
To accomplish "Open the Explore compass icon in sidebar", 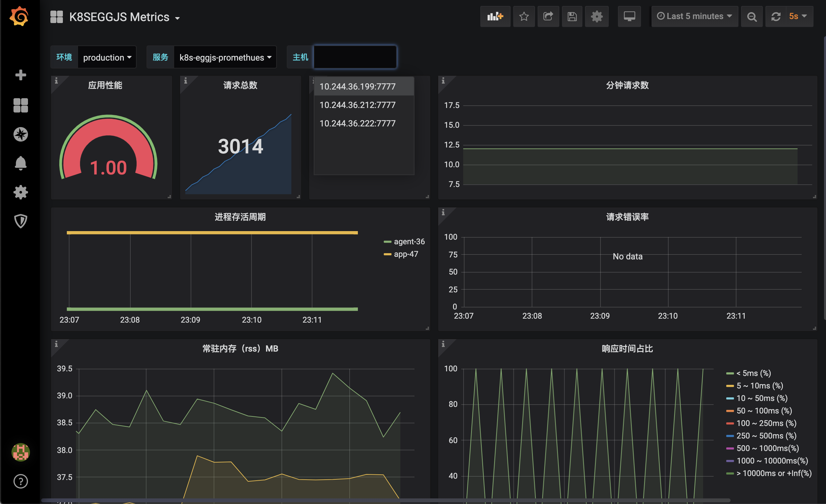I will click(x=20, y=134).
